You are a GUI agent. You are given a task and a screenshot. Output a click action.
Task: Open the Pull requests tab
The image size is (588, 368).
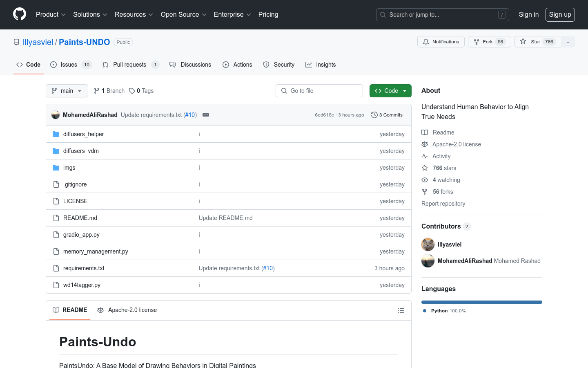pyautogui.click(x=129, y=65)
